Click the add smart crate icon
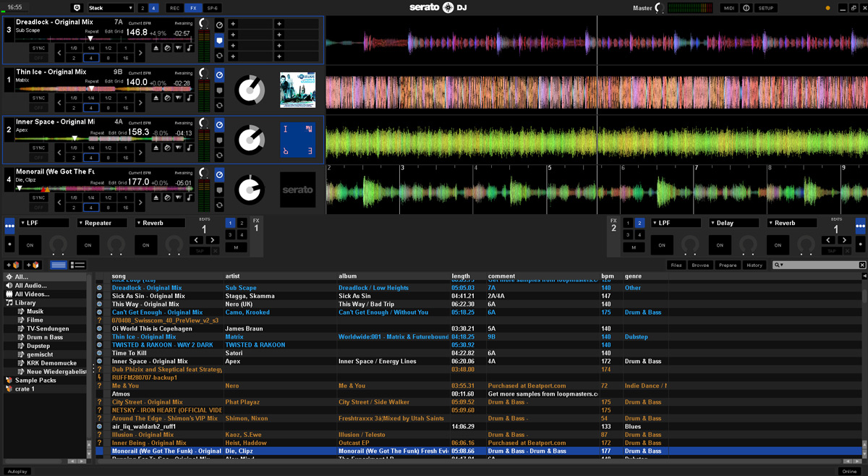This screenshot has height=476, width=868. (x=33, y=265)
